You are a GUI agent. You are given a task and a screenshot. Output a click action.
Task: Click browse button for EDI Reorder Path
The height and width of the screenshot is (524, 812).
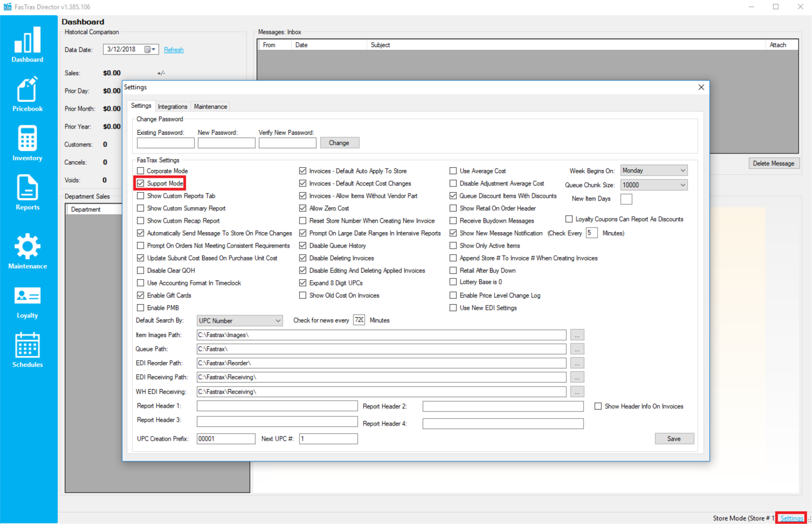(577, 363)
